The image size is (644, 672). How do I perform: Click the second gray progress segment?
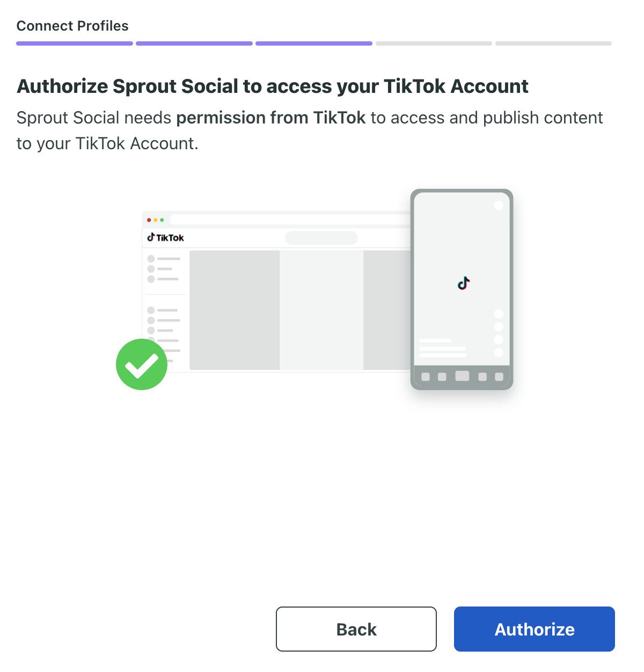pyautogui.click(x=434, y=43)
